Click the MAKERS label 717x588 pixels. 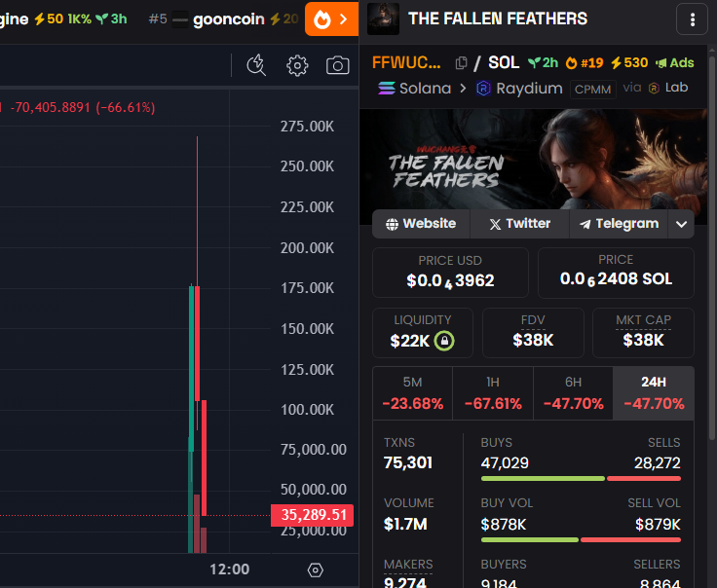click(408, 565)
